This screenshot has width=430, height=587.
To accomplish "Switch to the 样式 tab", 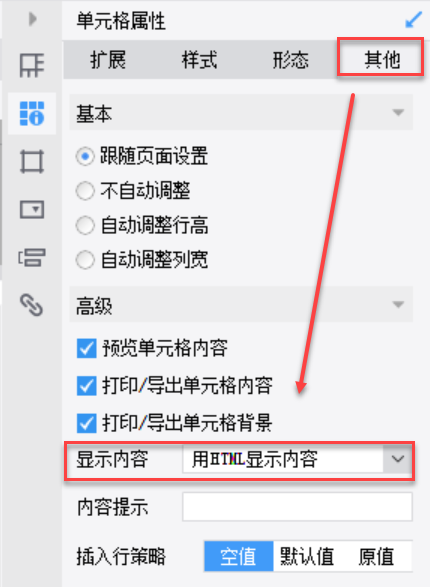I will (x=199, y=60).
